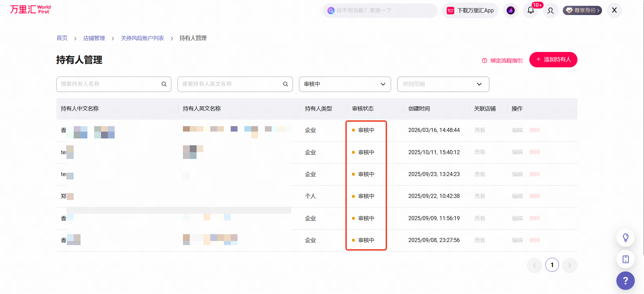Click the WorldFirst 万里汇 logo

(30, 9)
